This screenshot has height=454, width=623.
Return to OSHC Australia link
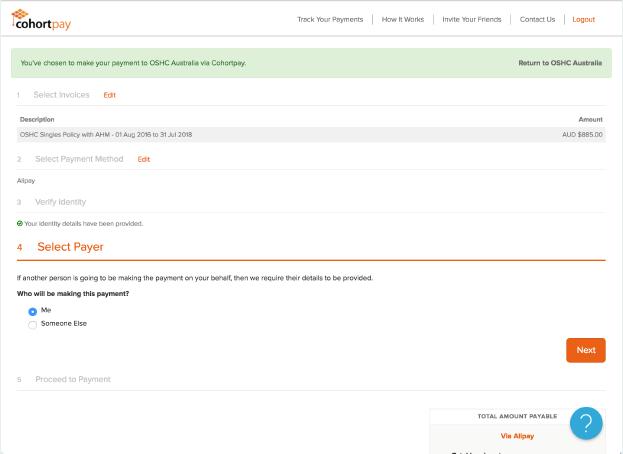coord(560,63)
